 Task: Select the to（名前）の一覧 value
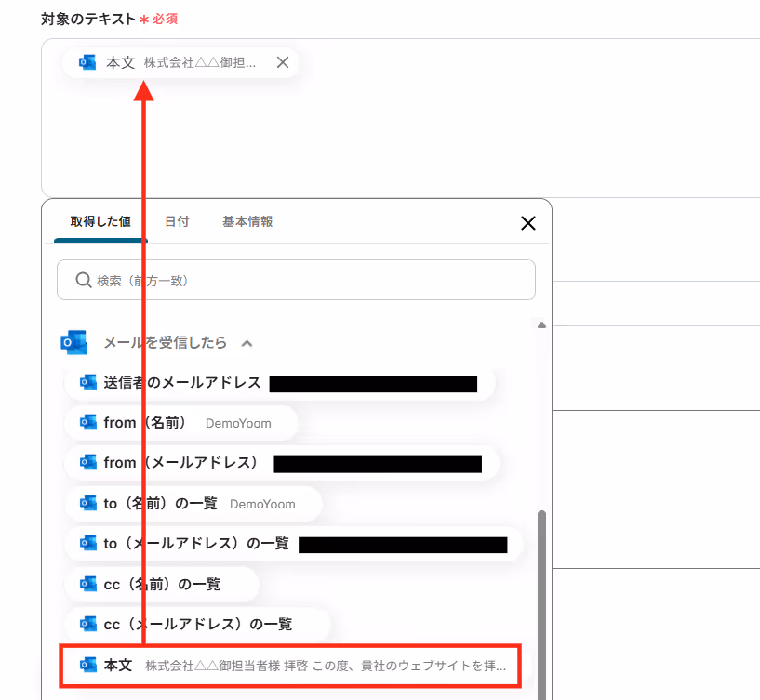[193, 504]
